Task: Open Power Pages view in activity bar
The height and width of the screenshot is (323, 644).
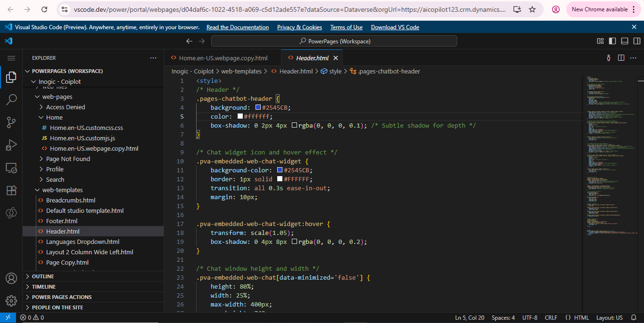Action: point(11,213)
